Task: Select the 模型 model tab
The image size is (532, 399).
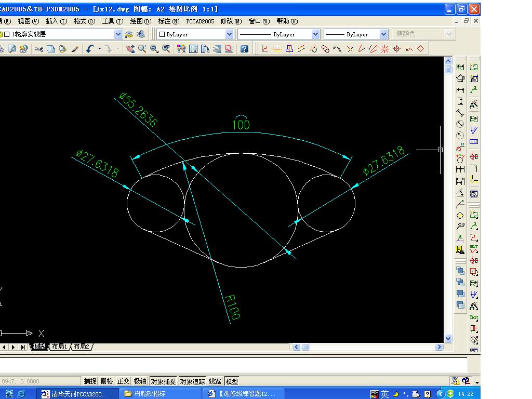Action: [38, 347]
